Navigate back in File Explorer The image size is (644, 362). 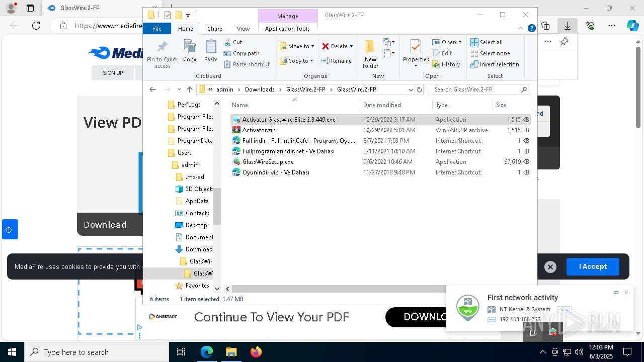pos(152,89)
